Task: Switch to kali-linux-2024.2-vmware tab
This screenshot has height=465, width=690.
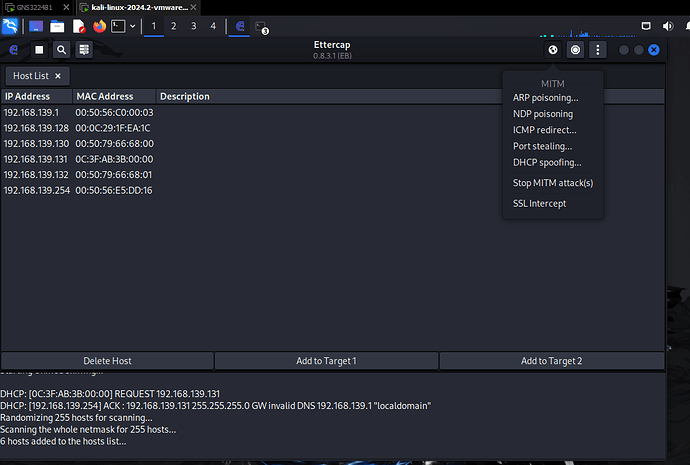Action: 139,7
